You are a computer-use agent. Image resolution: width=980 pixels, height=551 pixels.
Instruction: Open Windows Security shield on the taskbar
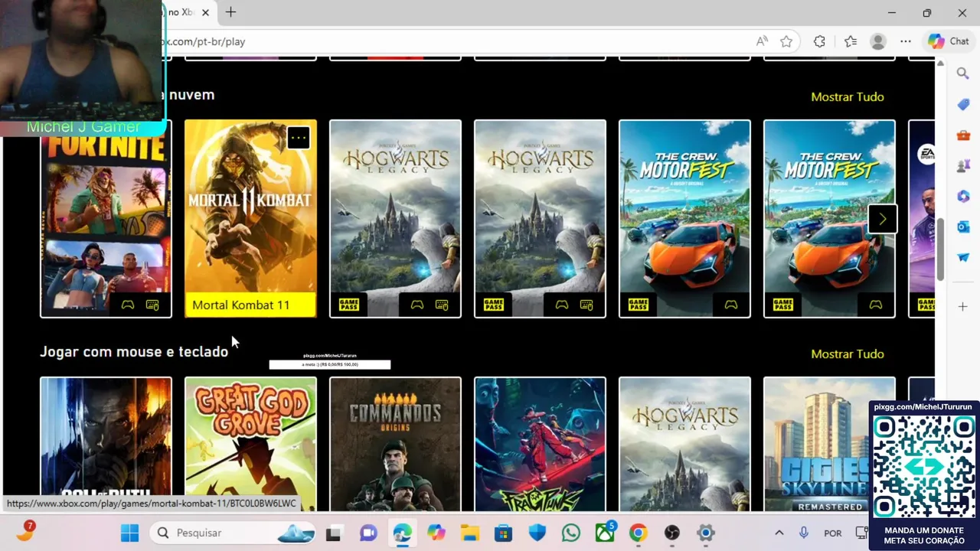(x=537, y=533)
